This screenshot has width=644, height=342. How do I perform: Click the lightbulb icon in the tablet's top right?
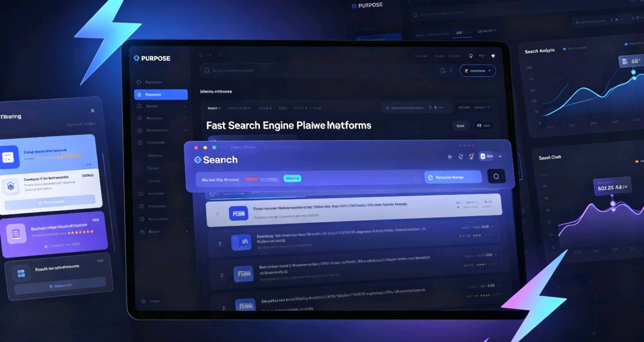470,56
